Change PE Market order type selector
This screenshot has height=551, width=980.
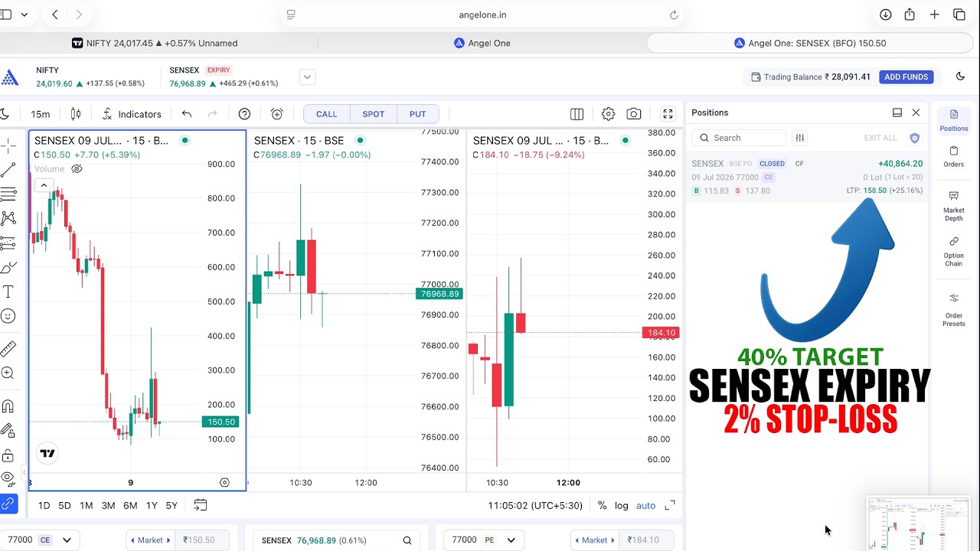594,540
